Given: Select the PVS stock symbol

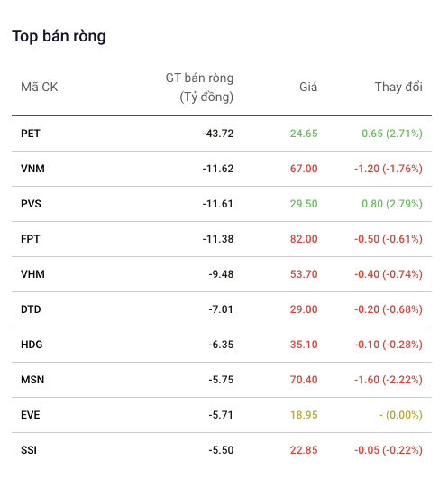Looking at the screenshot, I should point(31,204).
